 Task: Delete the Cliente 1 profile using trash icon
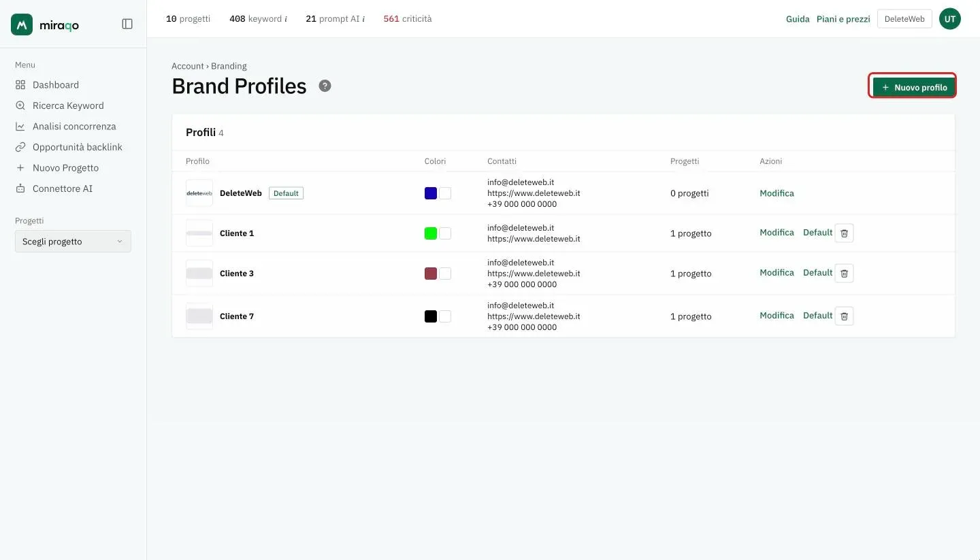pos(844,233)
